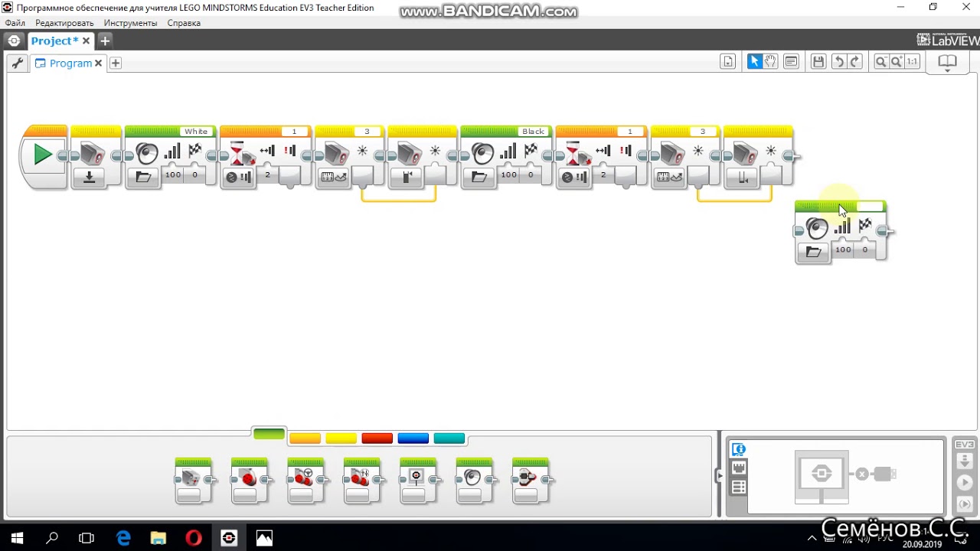Open the Инструменты menu
This screenshot has height=551, width=980.
point(130,23)
